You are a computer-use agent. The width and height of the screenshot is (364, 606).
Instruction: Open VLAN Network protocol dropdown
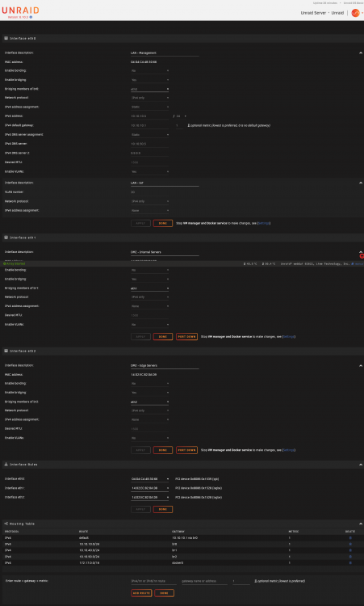150,201
